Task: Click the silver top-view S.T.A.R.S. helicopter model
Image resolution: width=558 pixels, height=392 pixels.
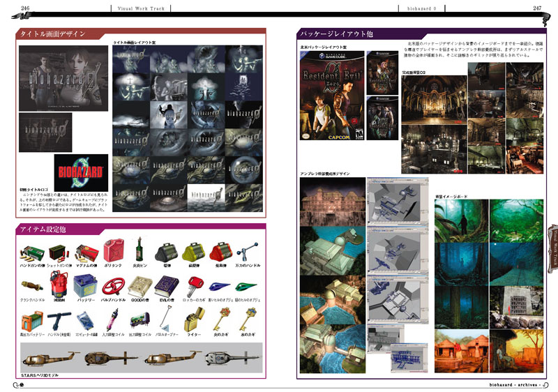Action: click(x=231, y=358)
